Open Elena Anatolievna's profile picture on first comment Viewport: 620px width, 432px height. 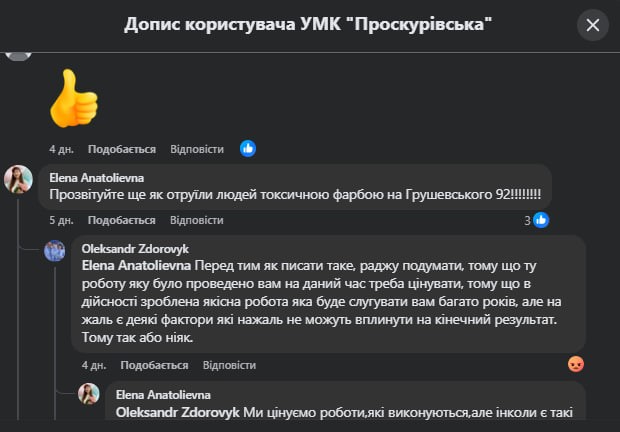[x=19, y=179]
